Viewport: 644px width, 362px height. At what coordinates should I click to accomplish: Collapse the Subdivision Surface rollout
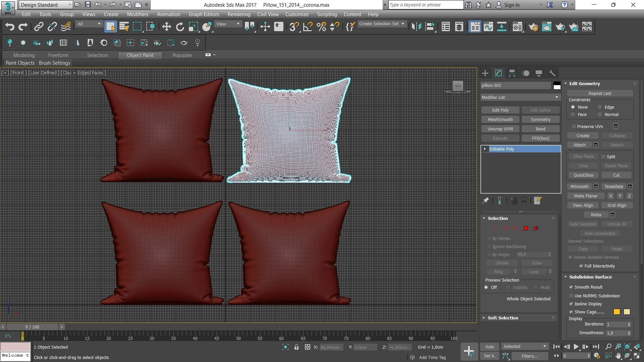pyautogui.click(x=590, y=277)
